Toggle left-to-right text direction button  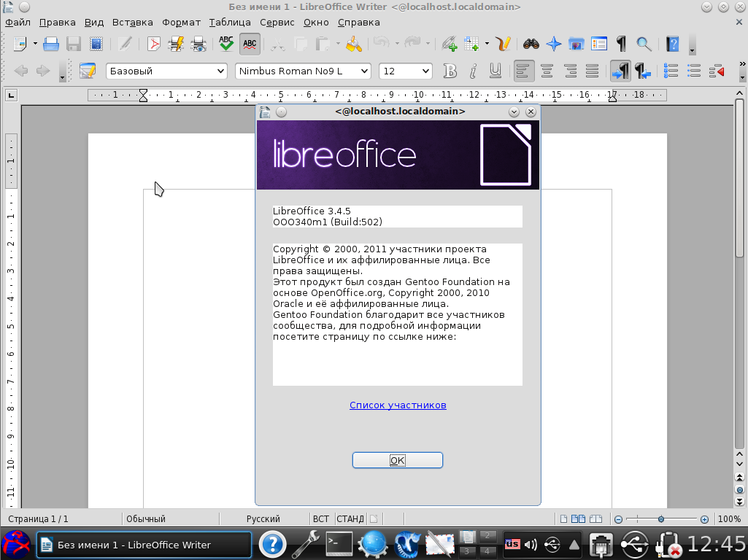[x=620, y=71]
